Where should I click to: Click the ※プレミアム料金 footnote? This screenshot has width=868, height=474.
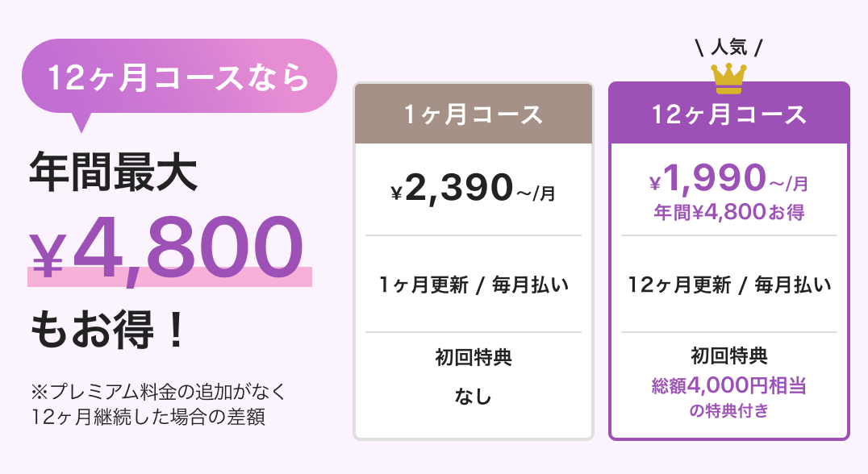coord(158,405)
